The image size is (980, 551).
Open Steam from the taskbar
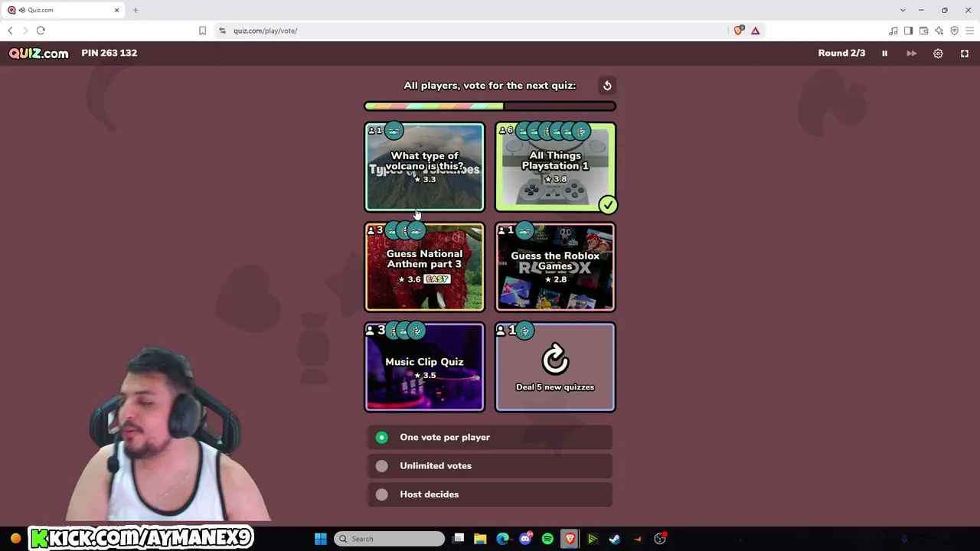tap(614, 539)
